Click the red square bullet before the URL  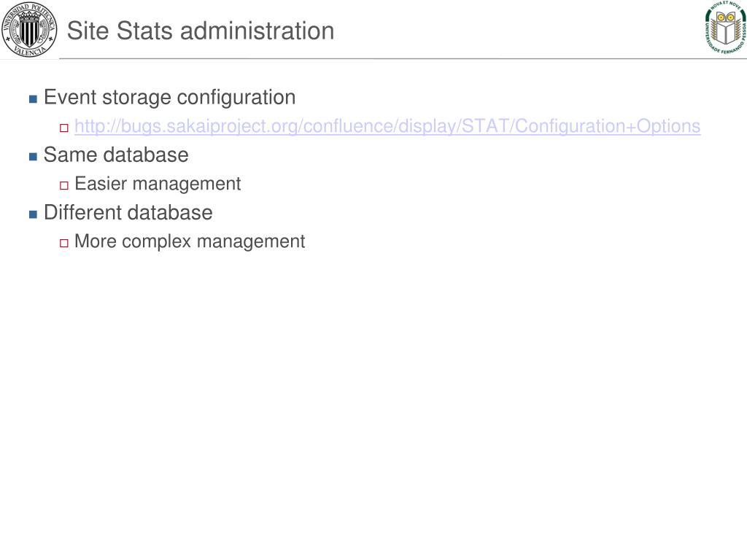click(x=64, y=128)
